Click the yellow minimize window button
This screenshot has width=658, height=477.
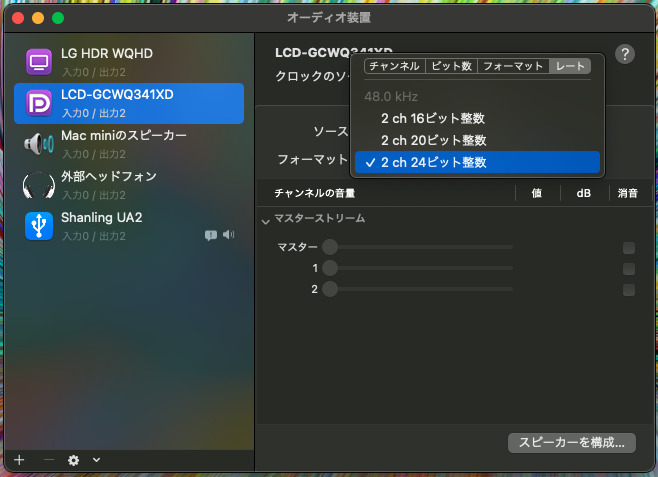pos(38,18)
